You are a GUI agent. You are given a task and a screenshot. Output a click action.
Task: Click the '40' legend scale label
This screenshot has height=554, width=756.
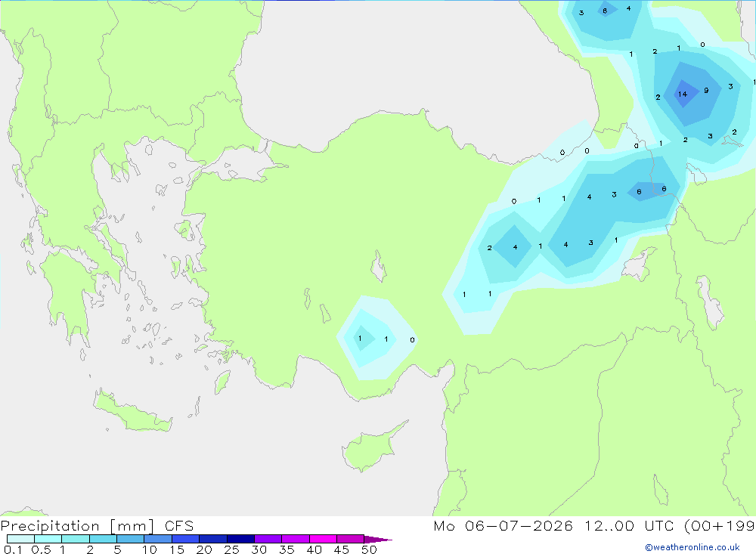(x=314, y=549)
